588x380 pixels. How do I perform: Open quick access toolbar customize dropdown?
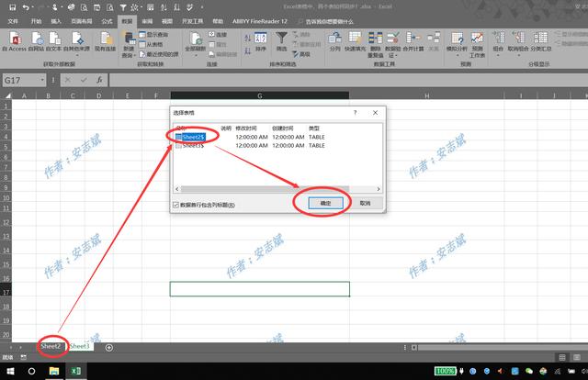point(202,7)
